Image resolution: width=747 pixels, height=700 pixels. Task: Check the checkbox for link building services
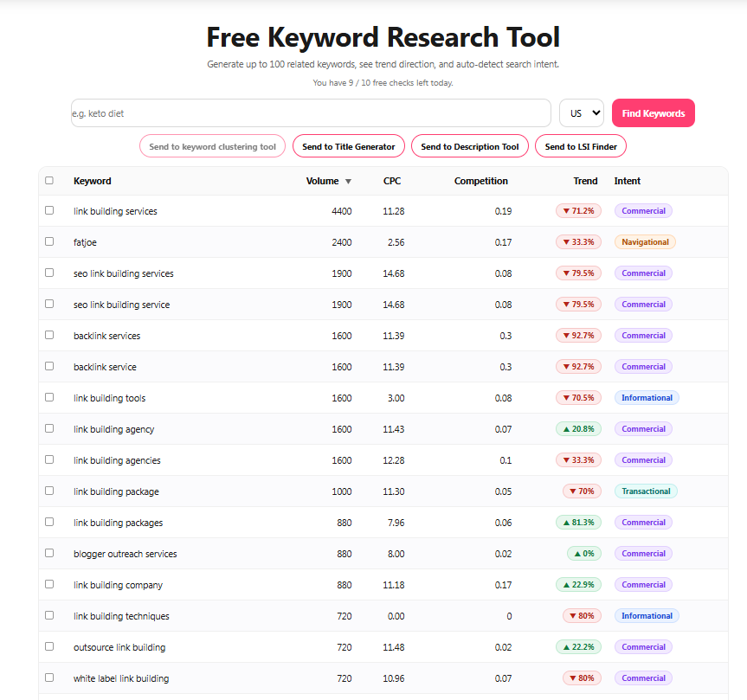click(49, 209)
